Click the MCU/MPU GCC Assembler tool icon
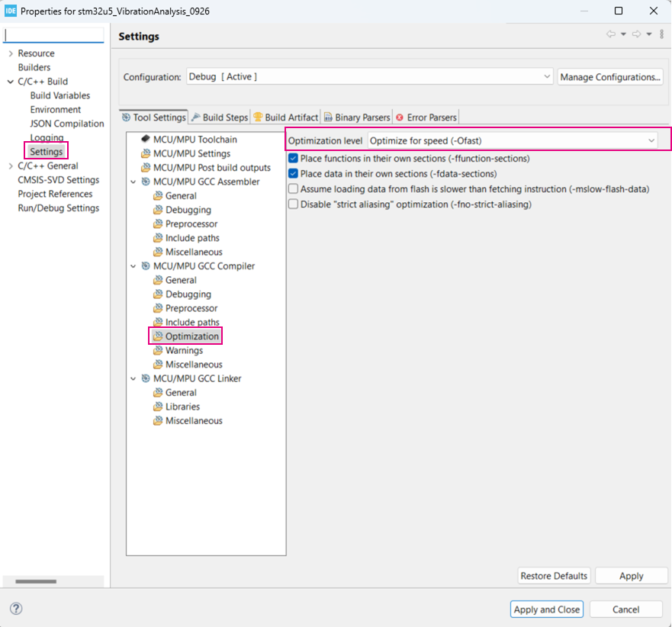The image size is (672, 627). pos(146,182)
